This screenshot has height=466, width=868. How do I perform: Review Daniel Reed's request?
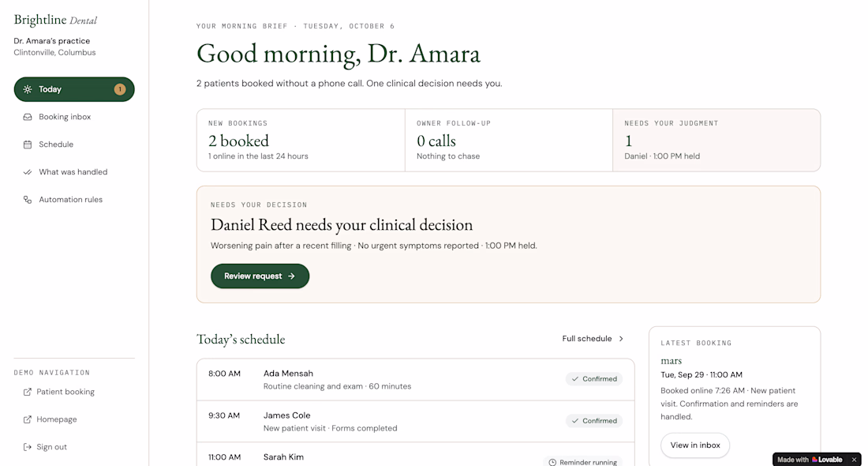pyautogui.click(x=260, y=276)
